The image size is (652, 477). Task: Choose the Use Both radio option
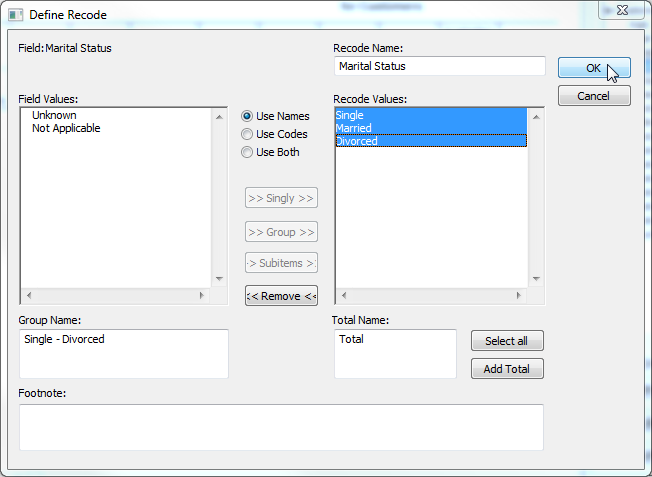247,152
